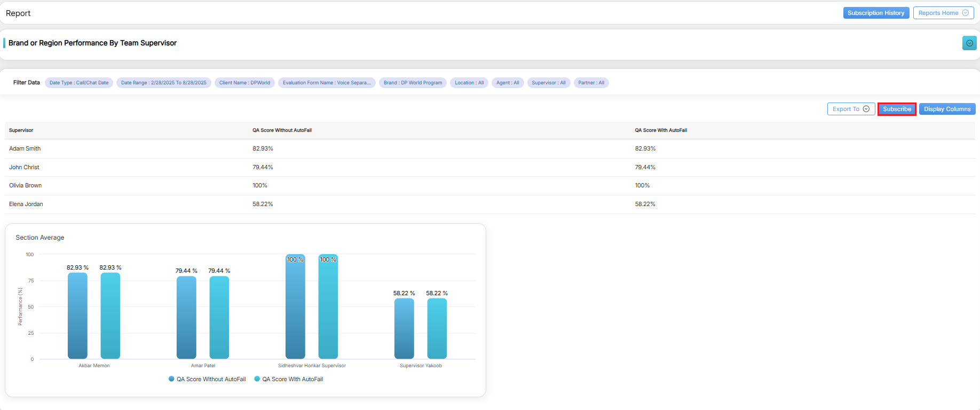
Task: Sort by QA Score With AutoFail column header
Action: [x=660, y=130]
